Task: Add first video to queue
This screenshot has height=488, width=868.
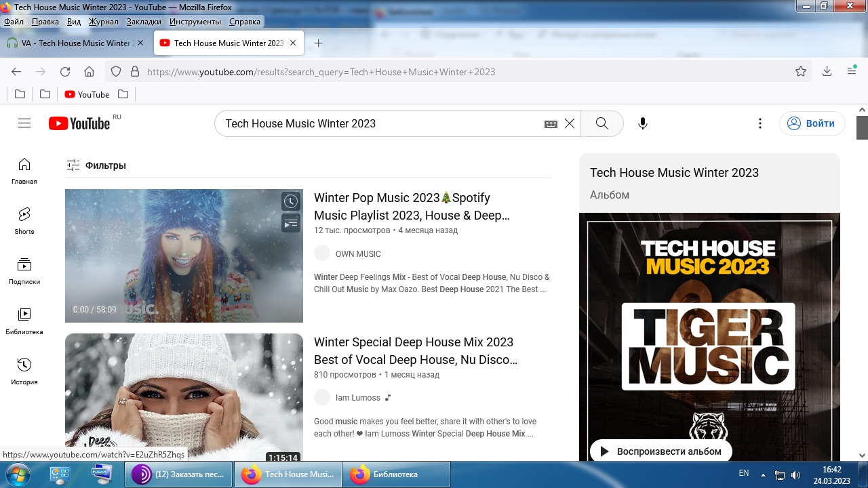Action: click(x=291, y=223)
